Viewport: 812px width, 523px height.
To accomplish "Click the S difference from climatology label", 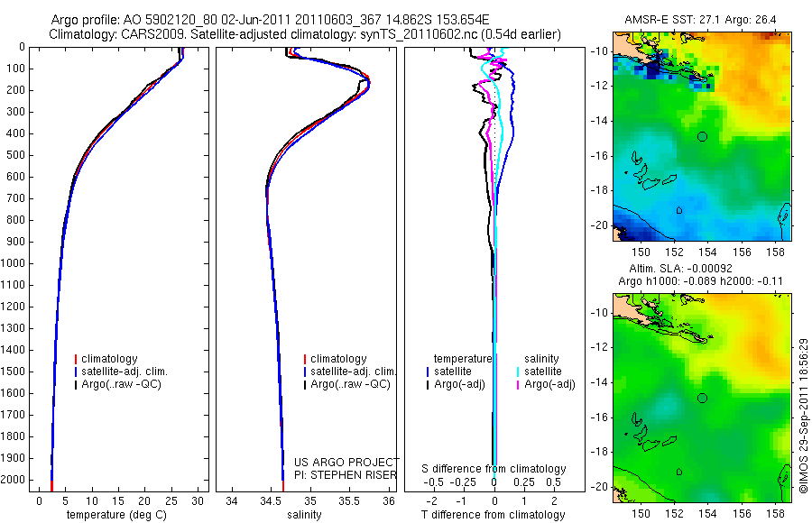I will point(494,469).
